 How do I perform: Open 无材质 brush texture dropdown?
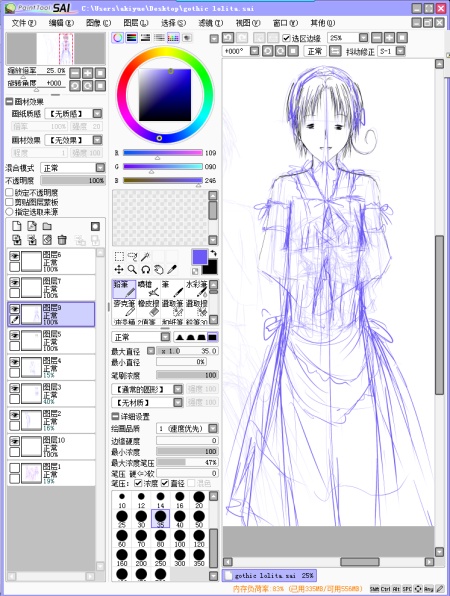[178, 403]
